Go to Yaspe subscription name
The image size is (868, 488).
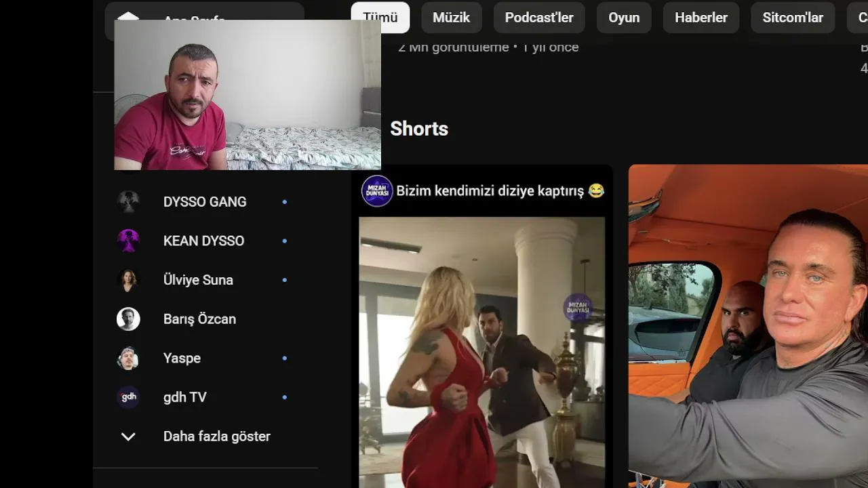click(x=182, y=358)
